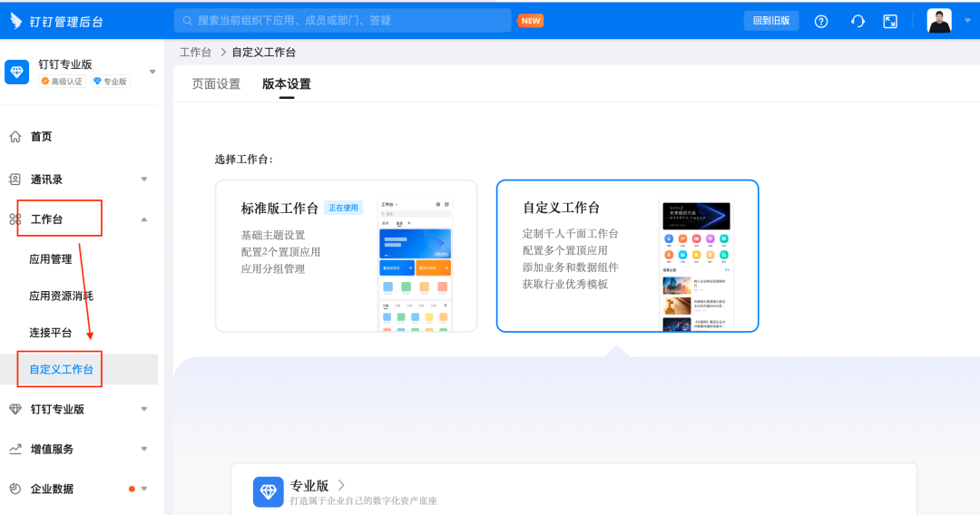The image size is (980, 515).
Task: Click the 增值服务 chart icon
Action: (15, 450)
